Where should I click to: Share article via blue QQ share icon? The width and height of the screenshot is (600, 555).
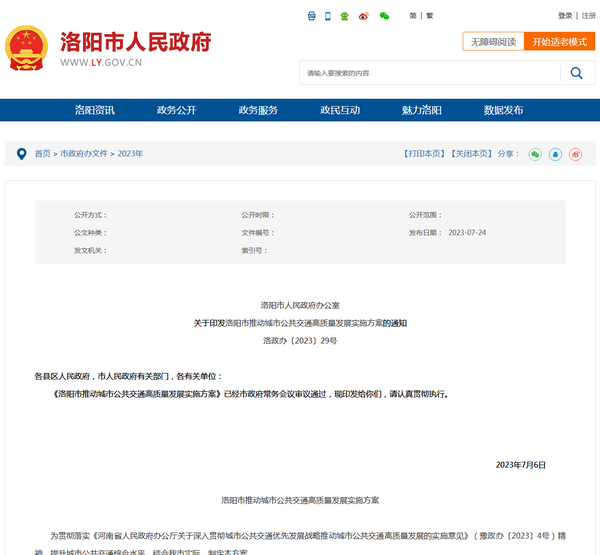click(555, 154)
